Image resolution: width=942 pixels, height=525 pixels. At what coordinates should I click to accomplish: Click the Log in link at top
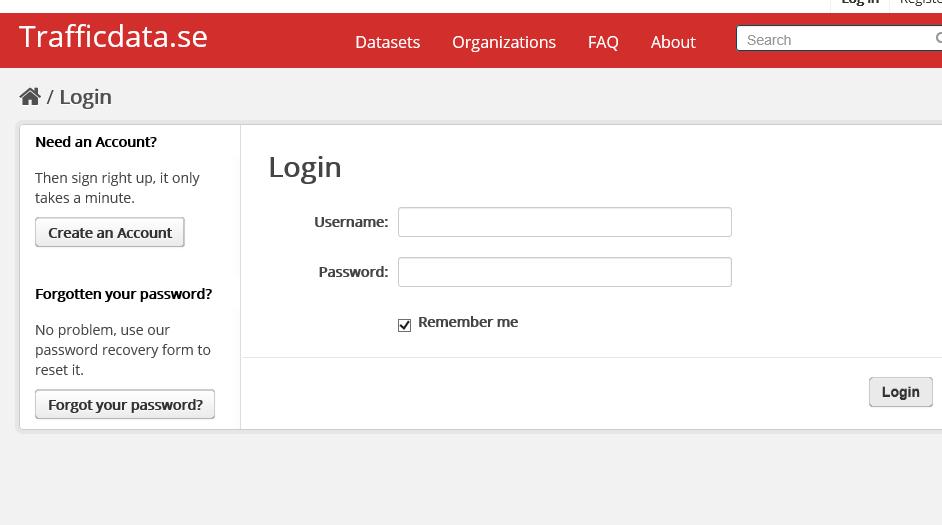(x=860, y=3)
